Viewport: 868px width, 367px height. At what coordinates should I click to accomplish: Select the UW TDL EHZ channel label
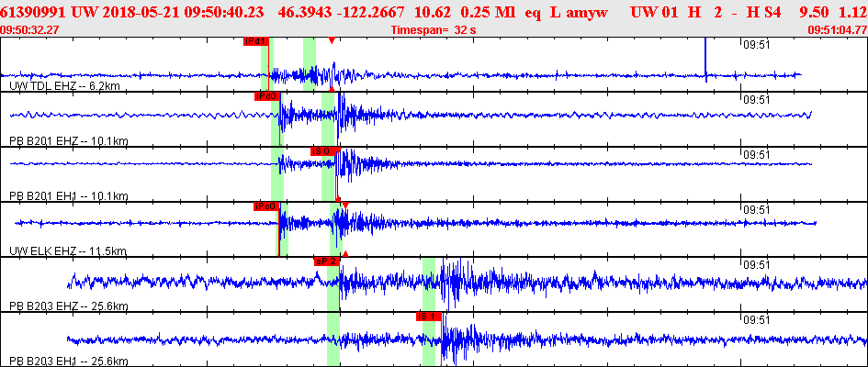(65, 86)
